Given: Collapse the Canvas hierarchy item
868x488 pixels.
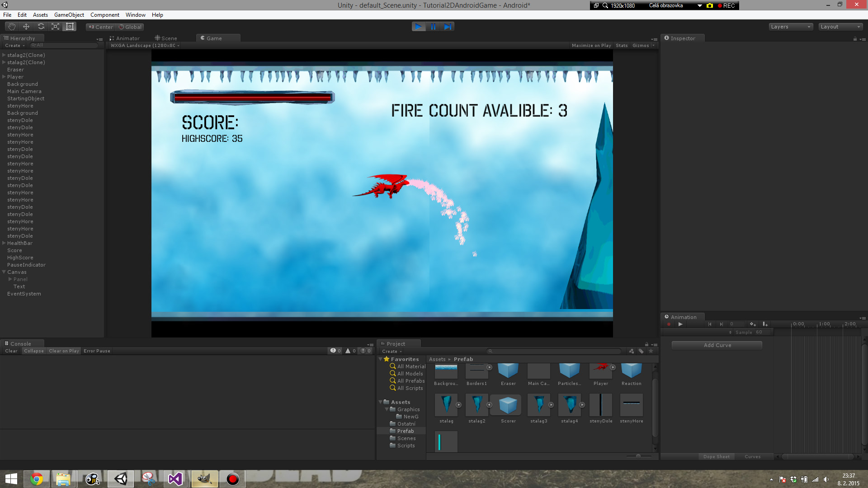Looking at the screenshot, I should pos(4,272).
